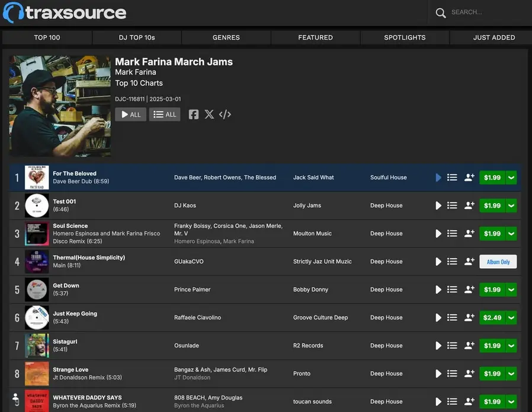Follow artist icon on GUakaCVO row
Screen dimensions: 532x412
tap(469, 261)
